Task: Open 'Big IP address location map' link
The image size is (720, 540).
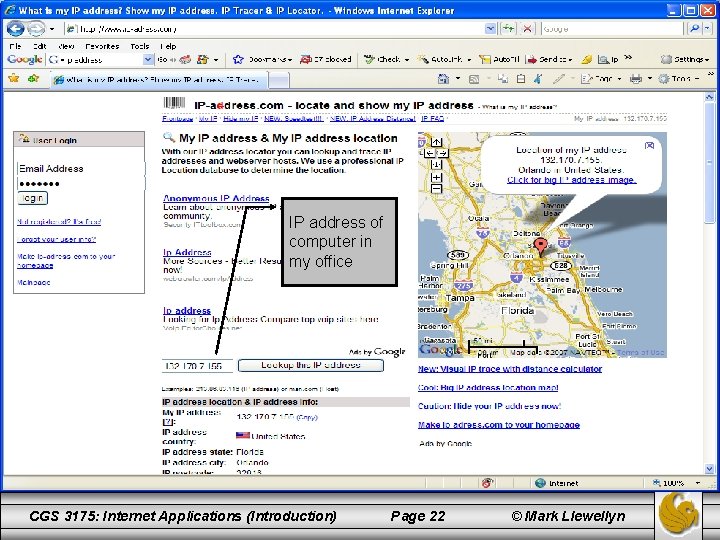Action: pos(488,388)
